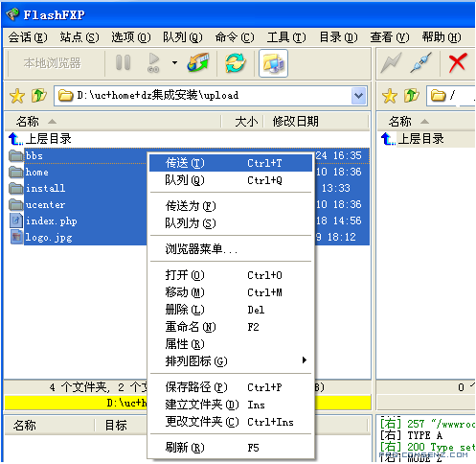
Task: Click the right pane favorites star icon
Action: pos(390,96)
